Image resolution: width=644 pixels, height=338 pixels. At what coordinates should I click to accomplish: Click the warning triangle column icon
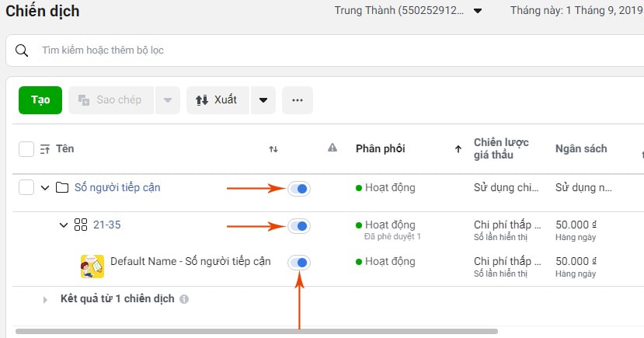point(332,148)
